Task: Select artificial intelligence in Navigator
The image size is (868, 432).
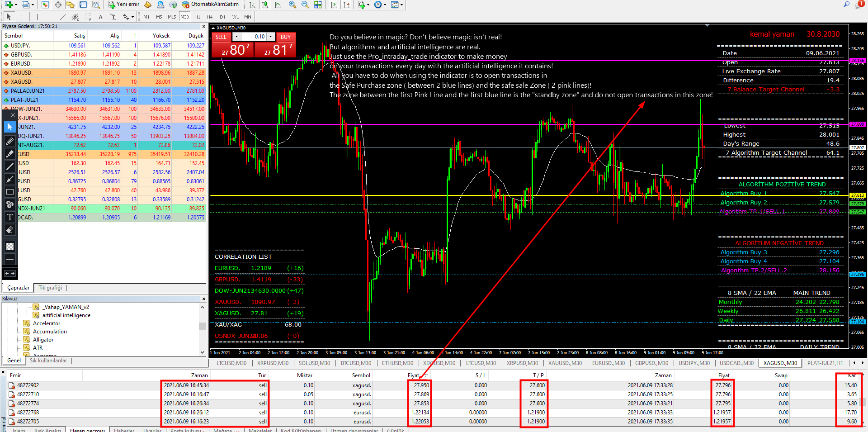Action: tap(66, 315)
